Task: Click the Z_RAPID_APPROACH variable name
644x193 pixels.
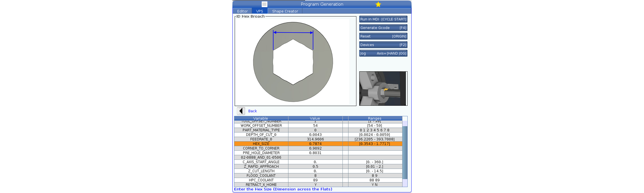Action: point(261,167)
